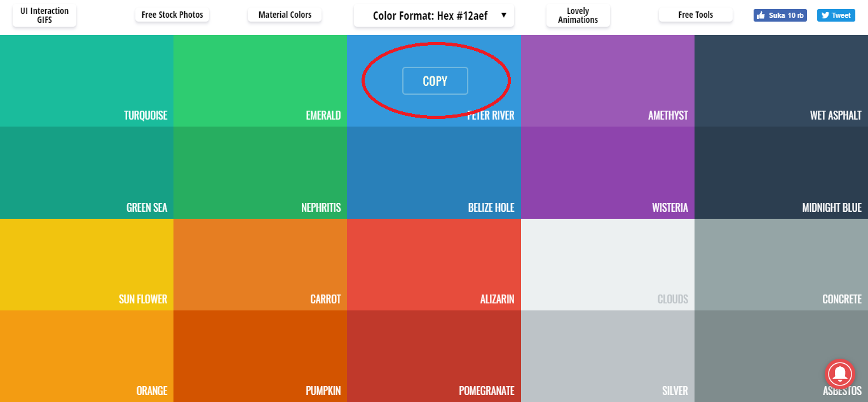
Task: Open the Lovely Animations page
Action: (x=578, y=15)
